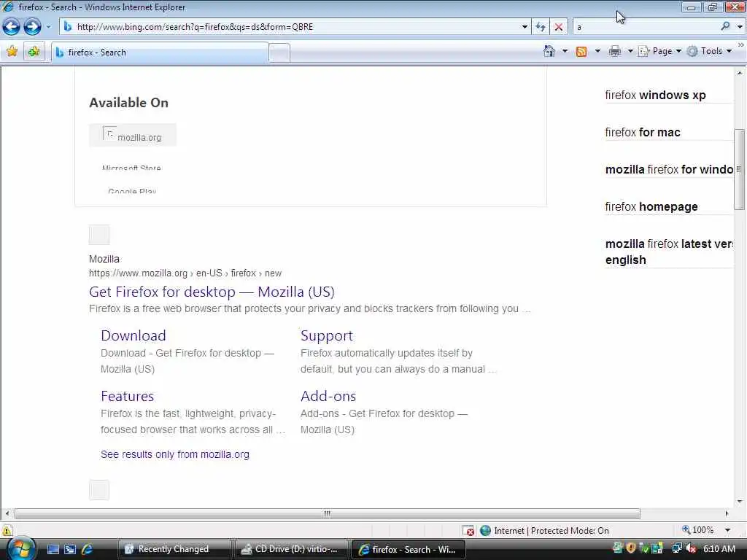Expand the Home button dropdown arrow
This screenshot has height=560, width=747.
(x=565, y=51)
